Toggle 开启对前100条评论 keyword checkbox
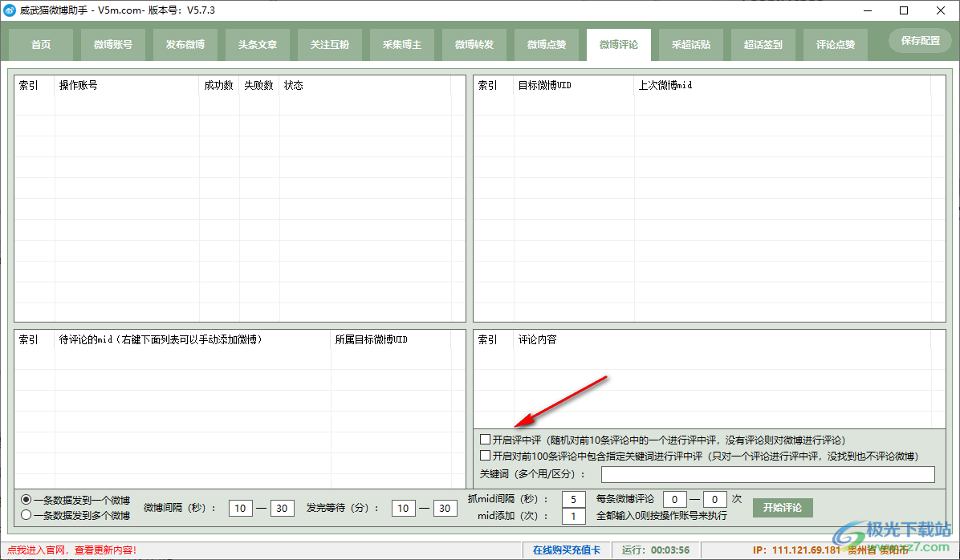The image size is (960, 560). pos(486,456)
